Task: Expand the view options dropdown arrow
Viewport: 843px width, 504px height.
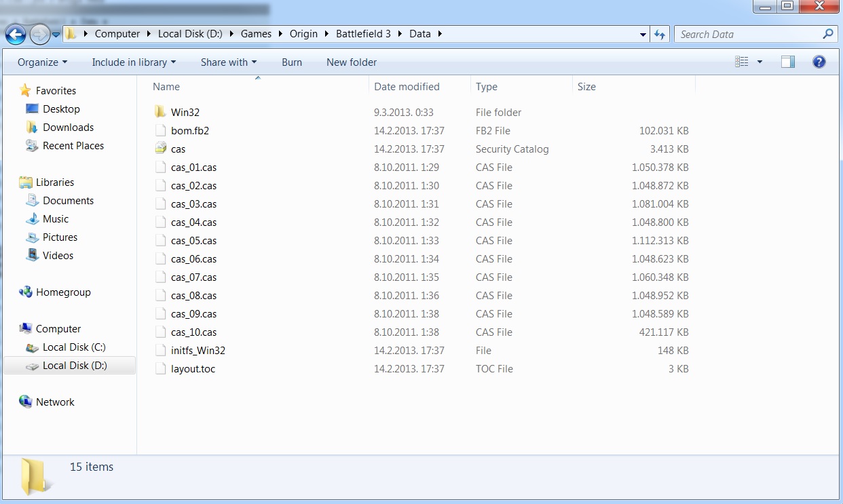Action: click(760, 62)
